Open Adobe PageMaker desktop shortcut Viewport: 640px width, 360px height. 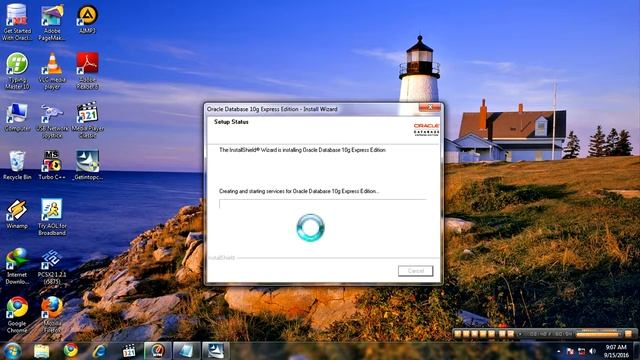[x=52, y=22]
